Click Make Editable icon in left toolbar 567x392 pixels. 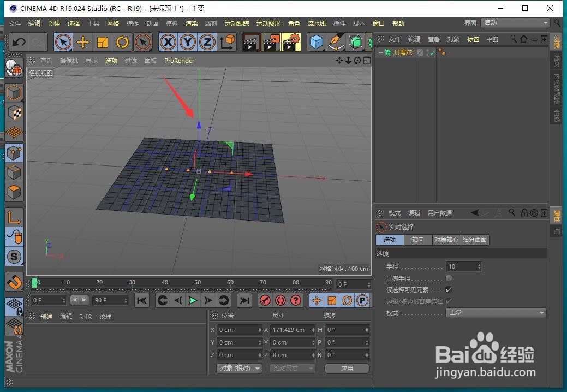click(x=14, y=68)
